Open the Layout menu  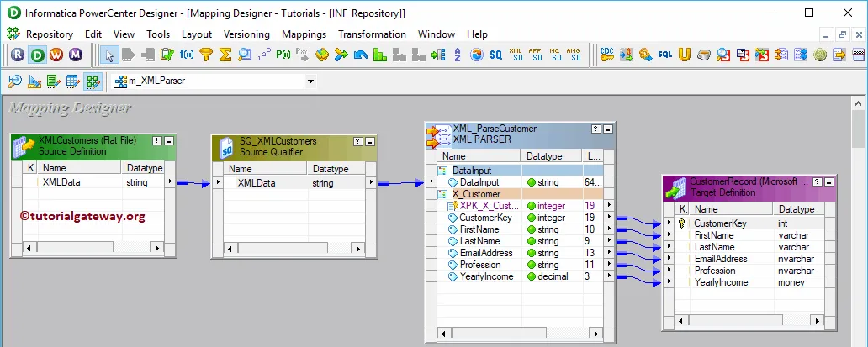(197, 34)
